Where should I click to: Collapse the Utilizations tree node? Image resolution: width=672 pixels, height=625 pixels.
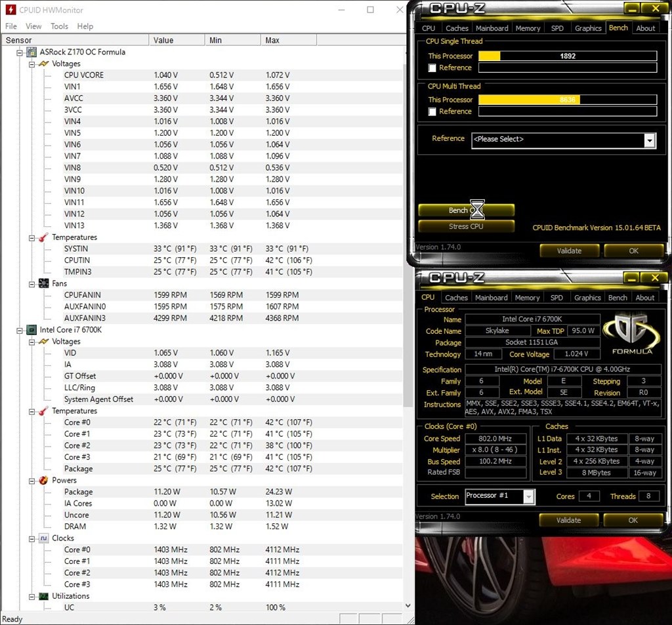coord(31,596)
